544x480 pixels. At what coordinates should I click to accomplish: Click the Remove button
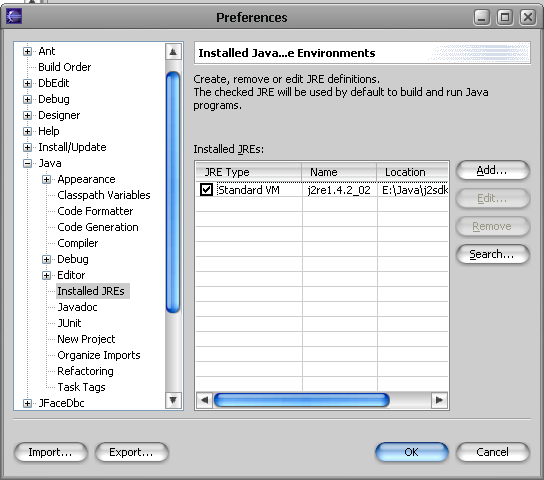click(x=493, y=226)
